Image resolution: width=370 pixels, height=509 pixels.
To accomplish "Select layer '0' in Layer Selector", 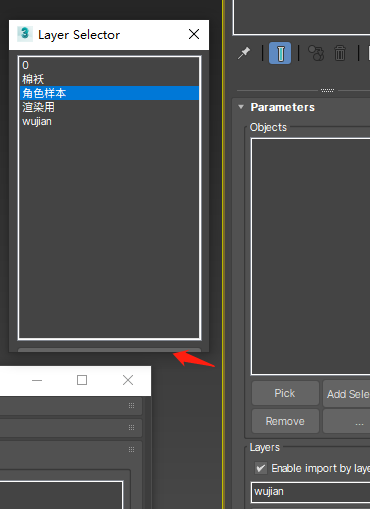I will [109, 65].
